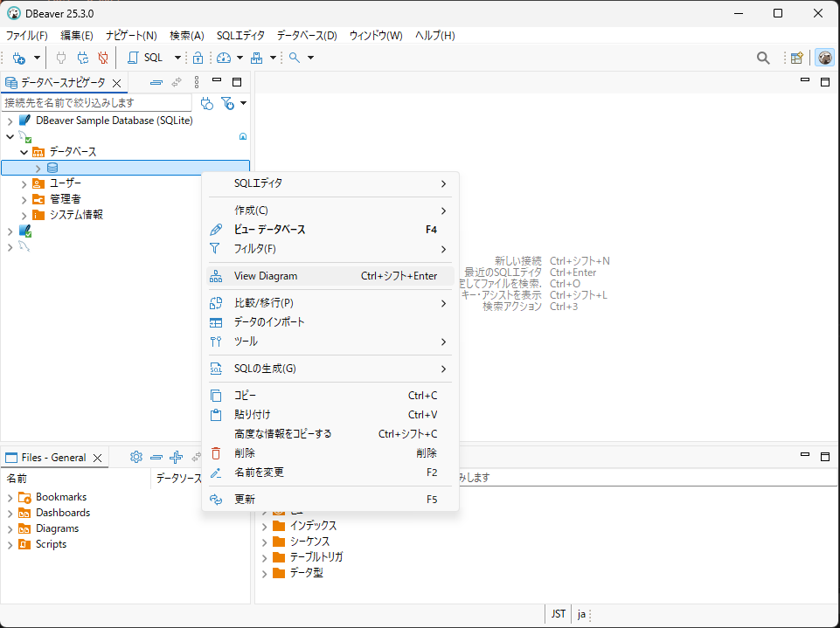Viewport: 840px width, 628px height.
Task: Open 作成(C) submenu in context menu
Action: (330, 210)
